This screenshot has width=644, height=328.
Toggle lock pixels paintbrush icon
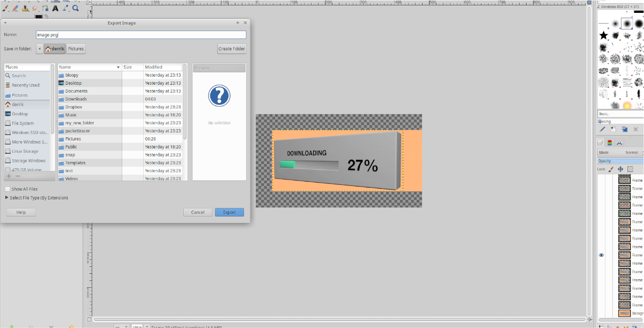[x=611, y=169]
